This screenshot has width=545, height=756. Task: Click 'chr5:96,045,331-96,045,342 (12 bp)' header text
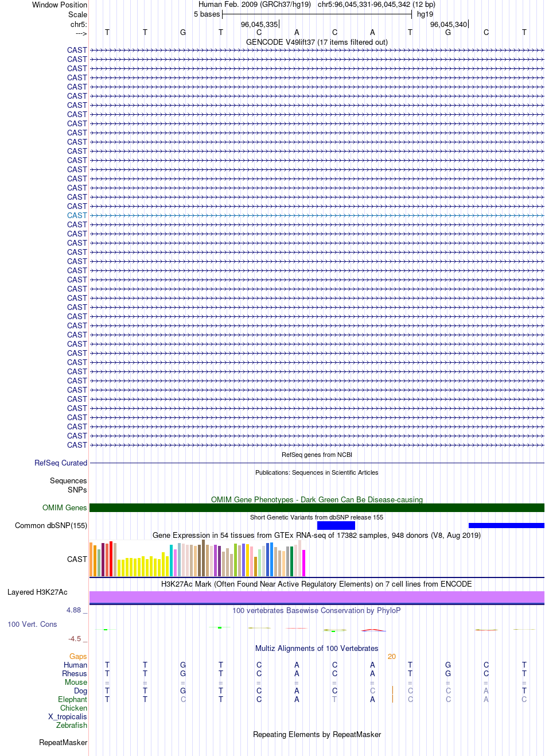[x=376, y=4]
